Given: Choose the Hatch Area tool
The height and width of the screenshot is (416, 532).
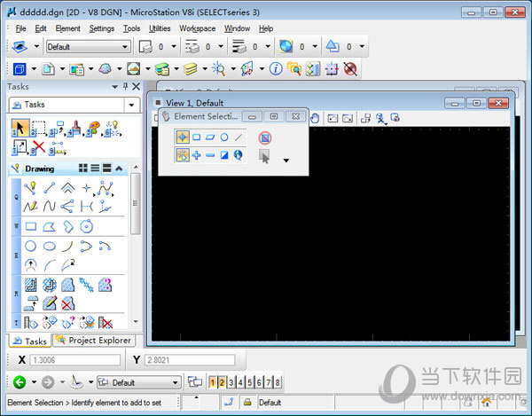Looking at the screenshot, I should coord(31,285).
